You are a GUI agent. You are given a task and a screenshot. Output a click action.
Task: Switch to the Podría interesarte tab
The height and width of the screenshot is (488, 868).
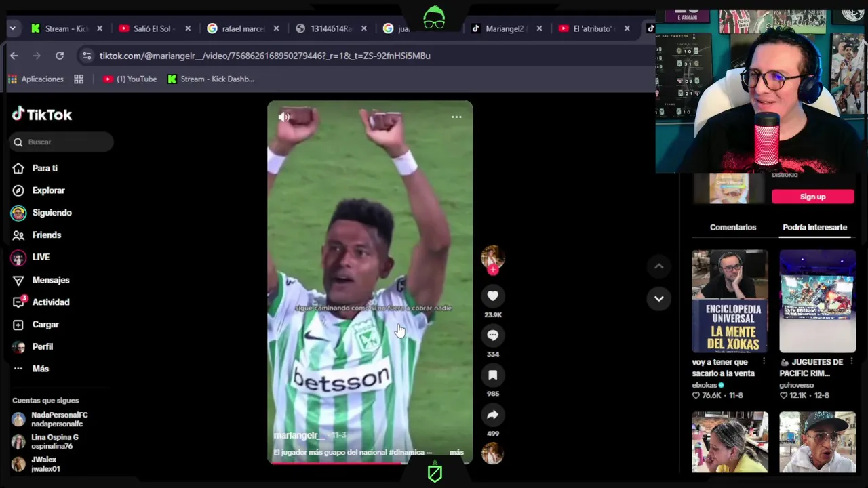point(814,228)
